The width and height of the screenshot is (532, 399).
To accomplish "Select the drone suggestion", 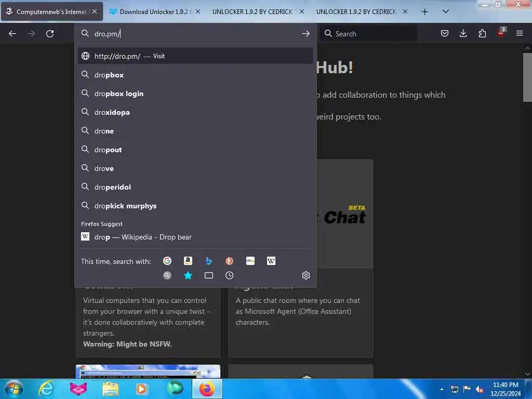I will [195, 130].
